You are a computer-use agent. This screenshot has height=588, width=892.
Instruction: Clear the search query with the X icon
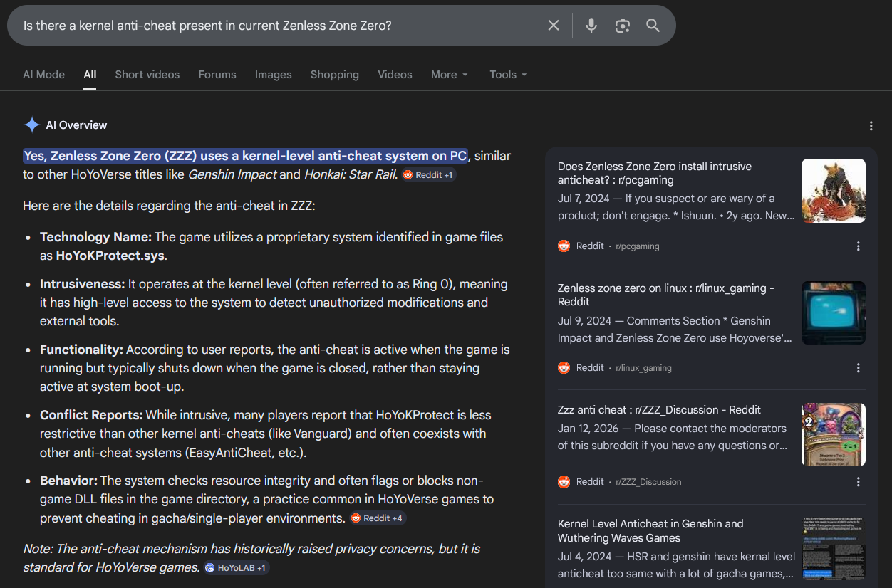pyautogui.click(x=554, y=26)
